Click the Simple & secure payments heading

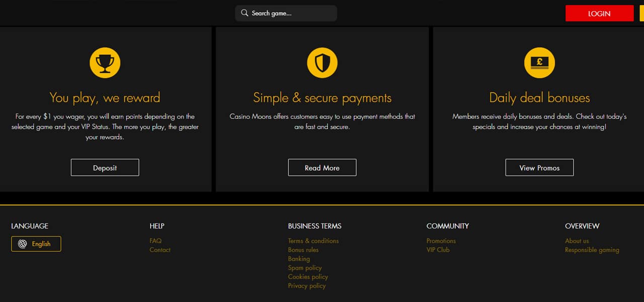[x=322, y=97]
